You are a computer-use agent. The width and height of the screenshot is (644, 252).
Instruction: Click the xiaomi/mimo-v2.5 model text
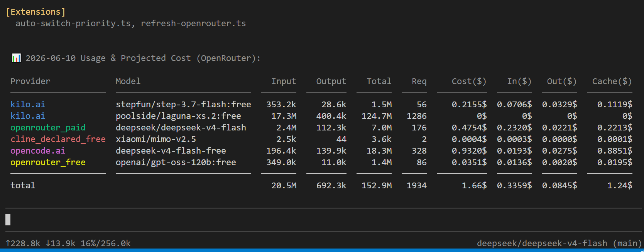[x=156, y=139]
